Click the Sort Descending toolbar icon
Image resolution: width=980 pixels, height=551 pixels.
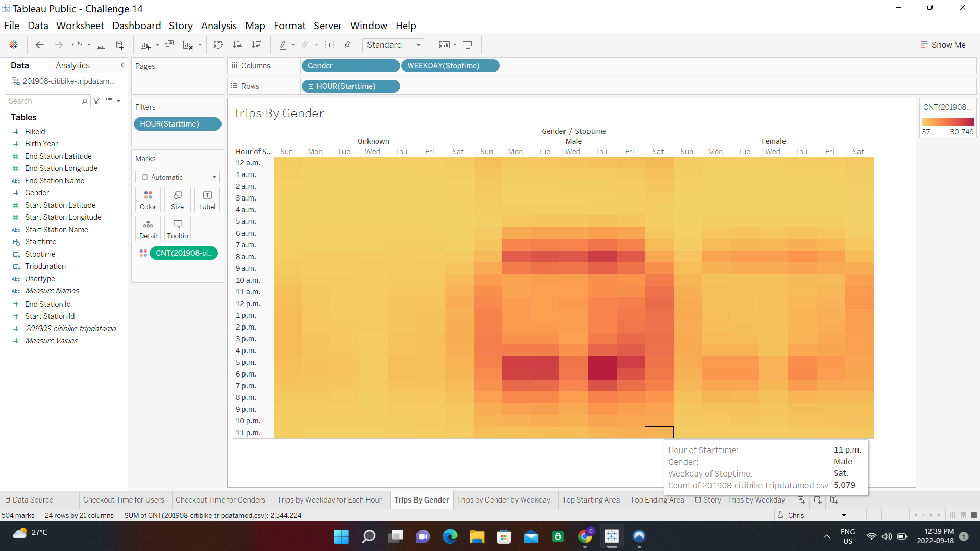tap(257, 45)
